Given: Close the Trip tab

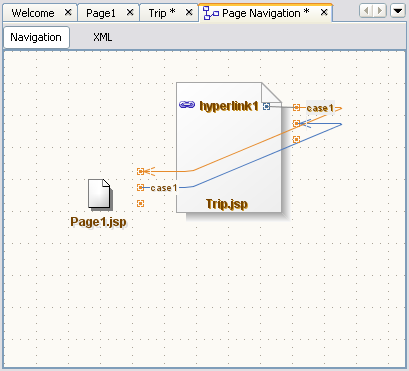Looking at the screenshot, I should [x=189, y=12].
